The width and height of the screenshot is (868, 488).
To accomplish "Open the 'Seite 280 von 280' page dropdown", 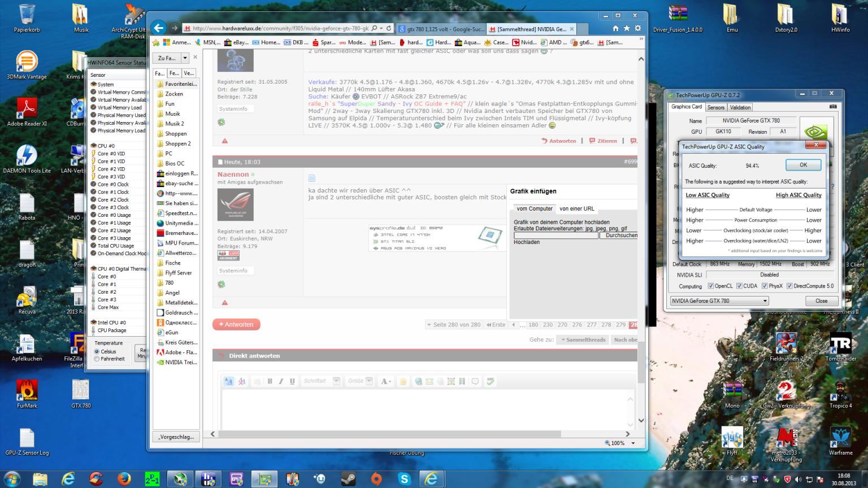I will coord(453,325).
